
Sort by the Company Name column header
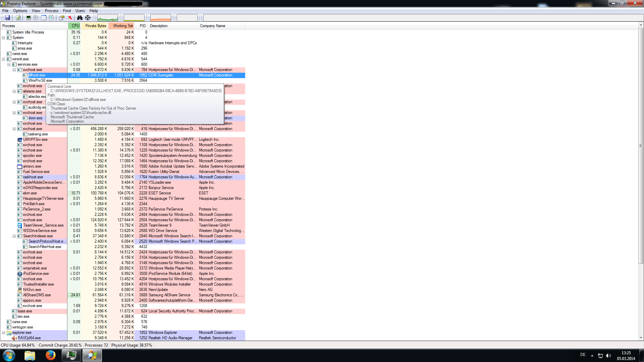pos(222,26)
